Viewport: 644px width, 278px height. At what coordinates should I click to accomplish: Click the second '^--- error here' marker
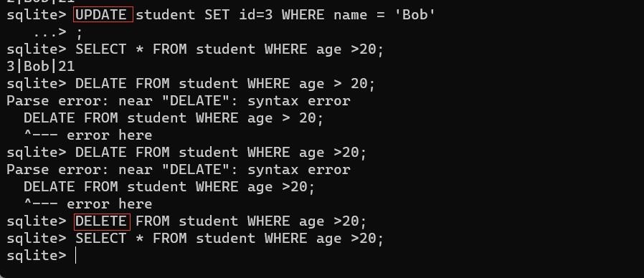coord(88,203)
